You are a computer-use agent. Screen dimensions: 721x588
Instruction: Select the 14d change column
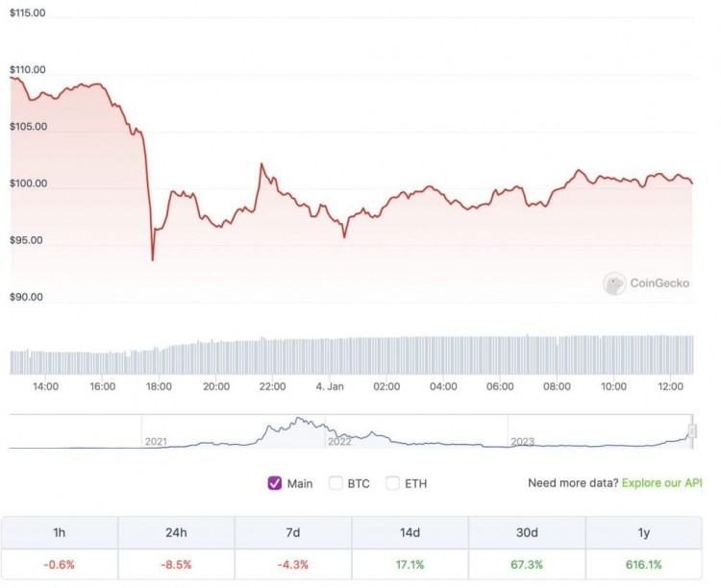tap(410, 532)
